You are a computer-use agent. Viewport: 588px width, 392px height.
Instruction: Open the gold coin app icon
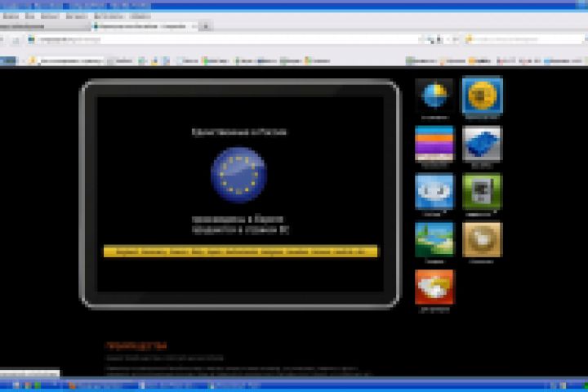[483, 96]
